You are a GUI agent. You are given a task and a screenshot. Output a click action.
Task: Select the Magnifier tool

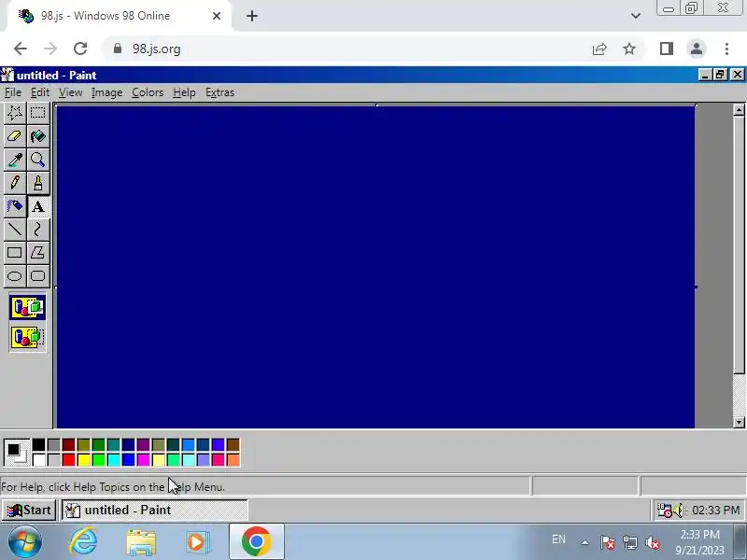[x=38, y=160]
